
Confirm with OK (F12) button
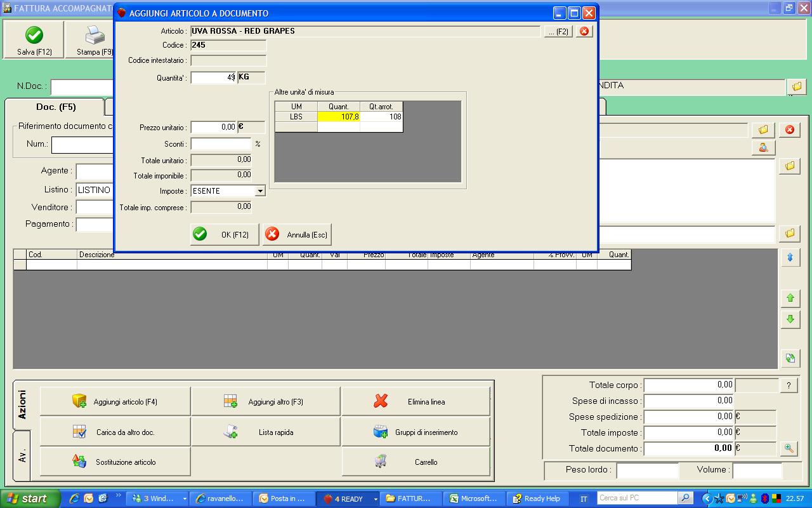225,234
